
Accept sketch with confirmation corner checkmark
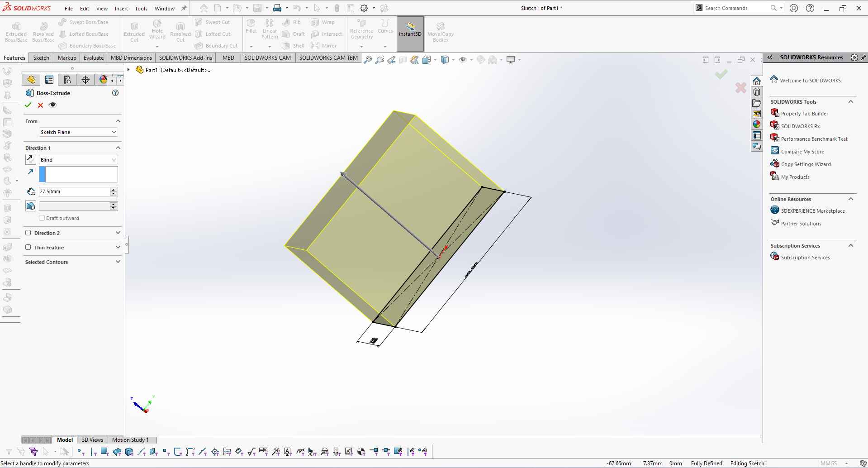[721, 74]
